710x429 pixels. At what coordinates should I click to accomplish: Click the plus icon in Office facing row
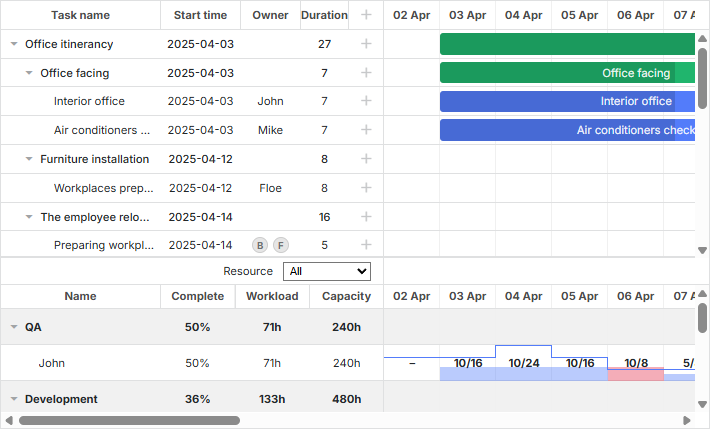click(x=366, y=73)
